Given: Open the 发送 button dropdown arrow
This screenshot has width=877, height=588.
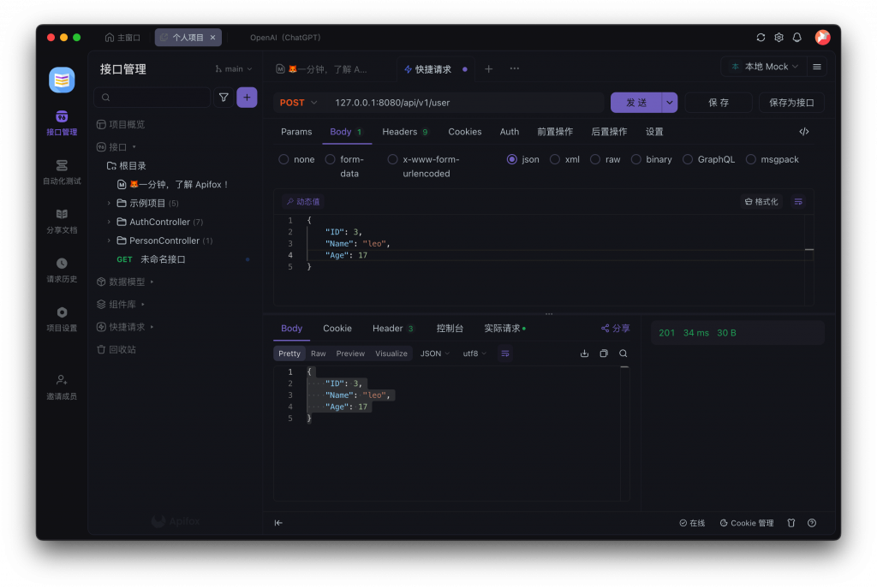Looking at the screenshot, I should click(669, 103).
